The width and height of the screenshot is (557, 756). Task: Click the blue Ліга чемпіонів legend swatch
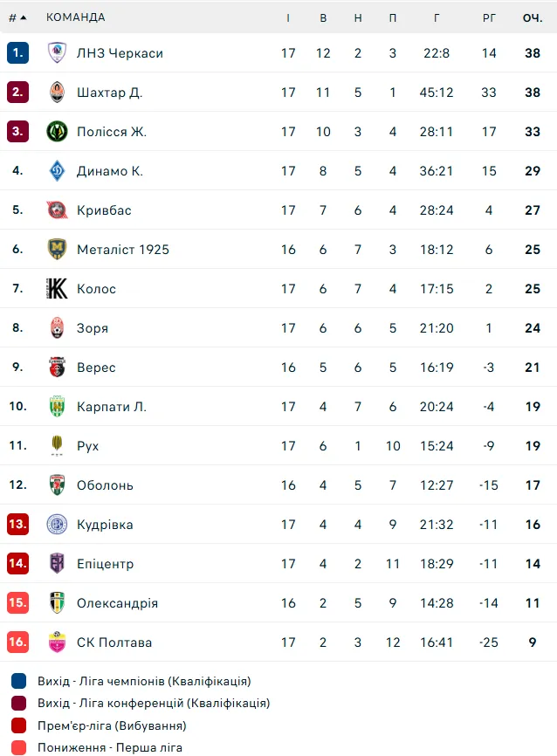tap(19, 681)
